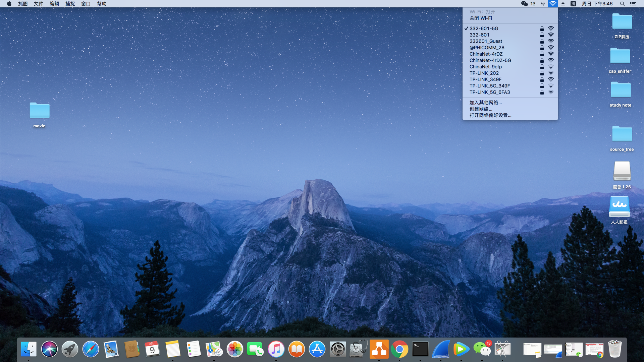Image resolution: width=644 pixels, height=362 pixels.
Task: Open the App Store icon
Action: tap(317, 349)
